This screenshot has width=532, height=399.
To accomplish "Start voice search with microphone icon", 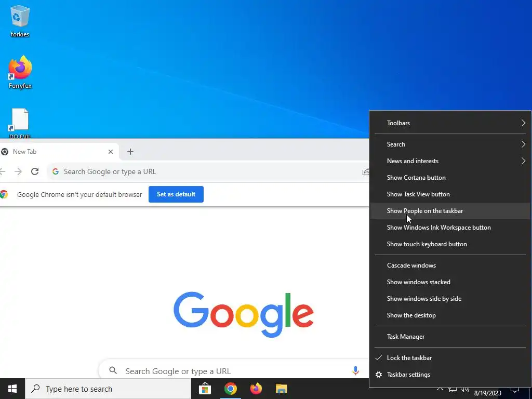I will coord(355,370).
